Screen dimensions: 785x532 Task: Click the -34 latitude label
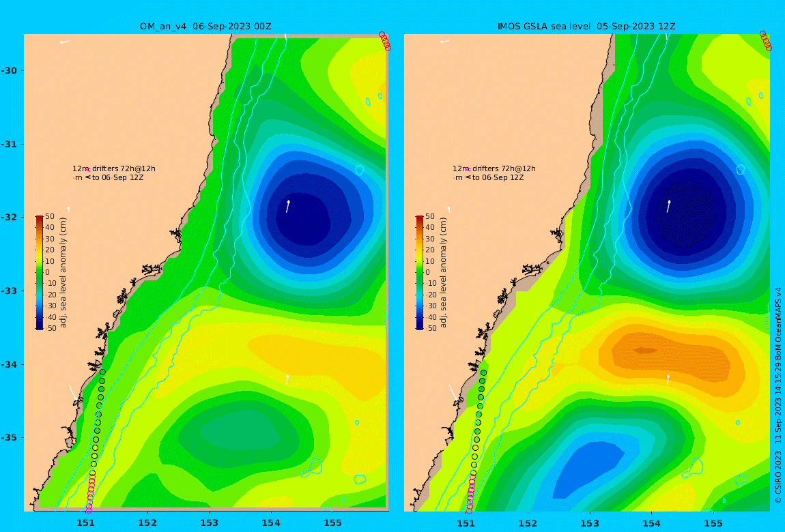click(x=8, y=364)
